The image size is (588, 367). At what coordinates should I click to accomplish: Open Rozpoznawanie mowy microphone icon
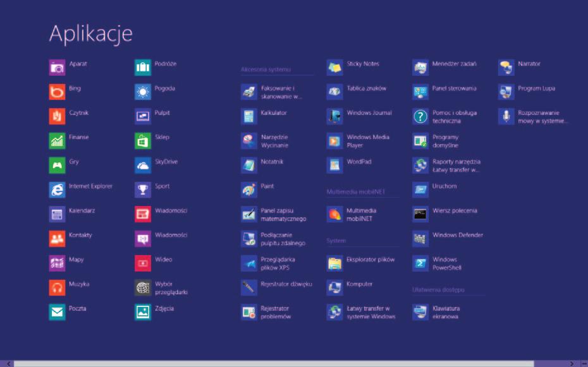coord(506,116)
